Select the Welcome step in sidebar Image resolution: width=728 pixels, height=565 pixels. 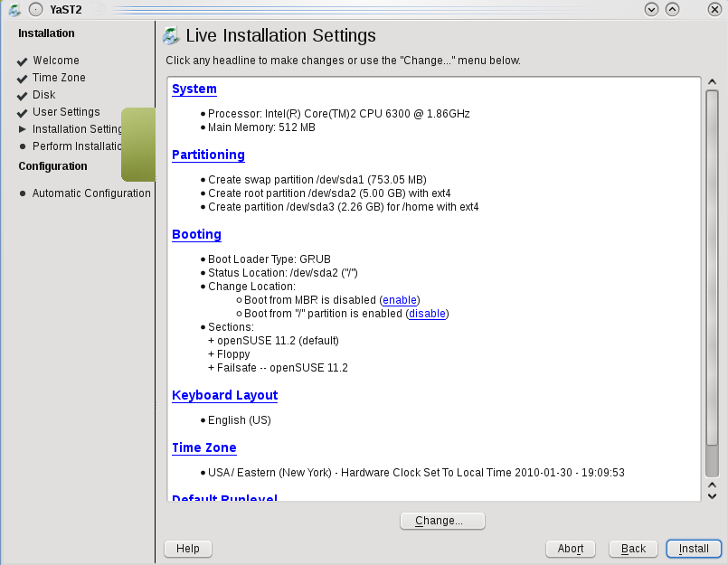pyautogui.click(x=56, y=61)
